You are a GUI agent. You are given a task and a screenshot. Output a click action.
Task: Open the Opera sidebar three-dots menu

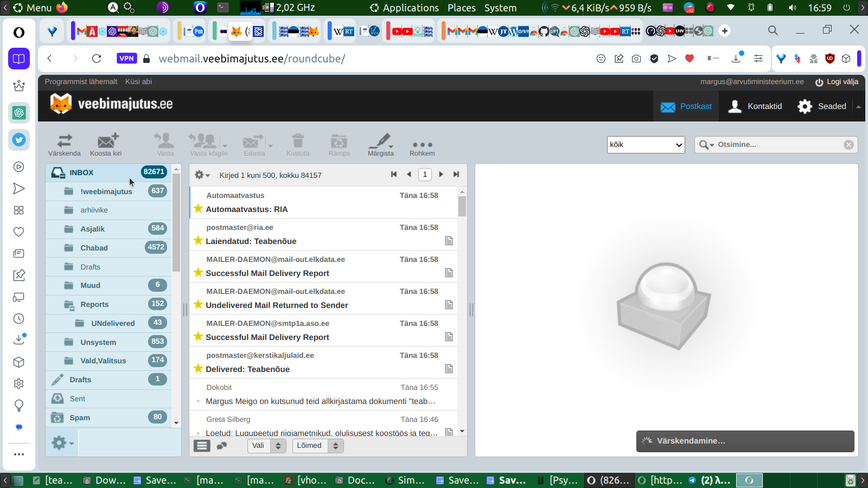(x=19, y=454)
